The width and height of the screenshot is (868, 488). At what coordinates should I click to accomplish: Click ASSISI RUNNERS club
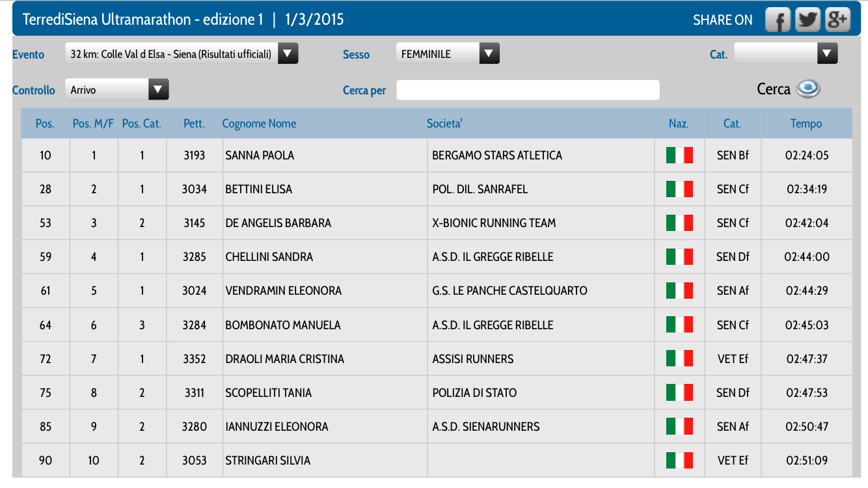click(472, 359)
